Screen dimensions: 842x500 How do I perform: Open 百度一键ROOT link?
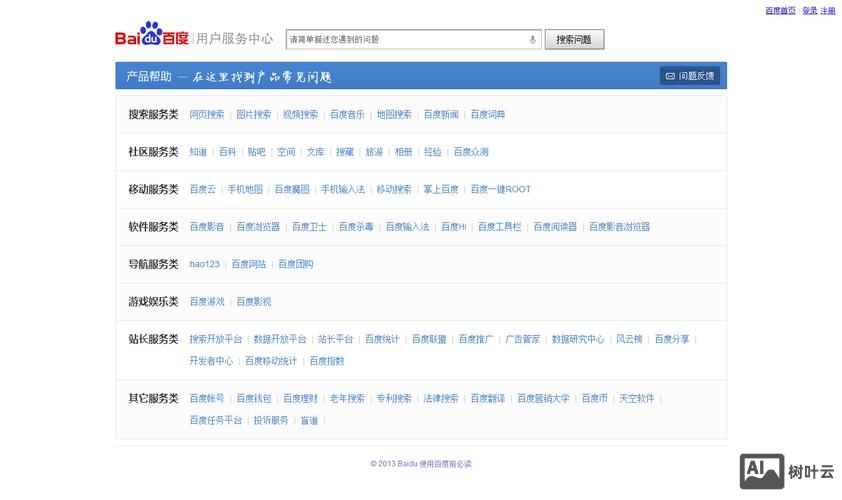[500, 189]
